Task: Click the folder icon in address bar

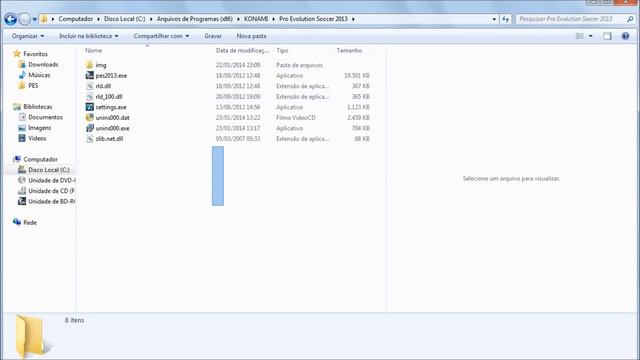Action: click(44, 19)
